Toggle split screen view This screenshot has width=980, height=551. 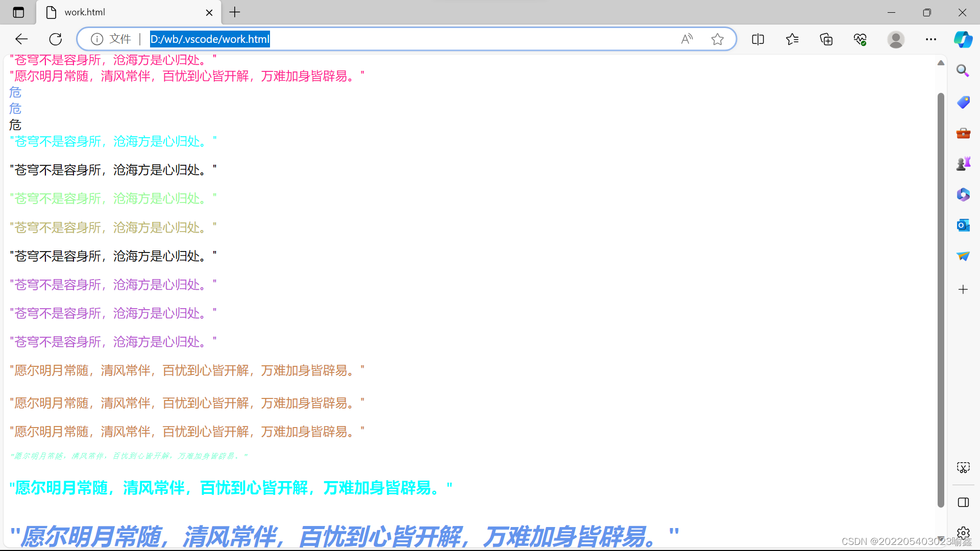click(x=758, y=39)
